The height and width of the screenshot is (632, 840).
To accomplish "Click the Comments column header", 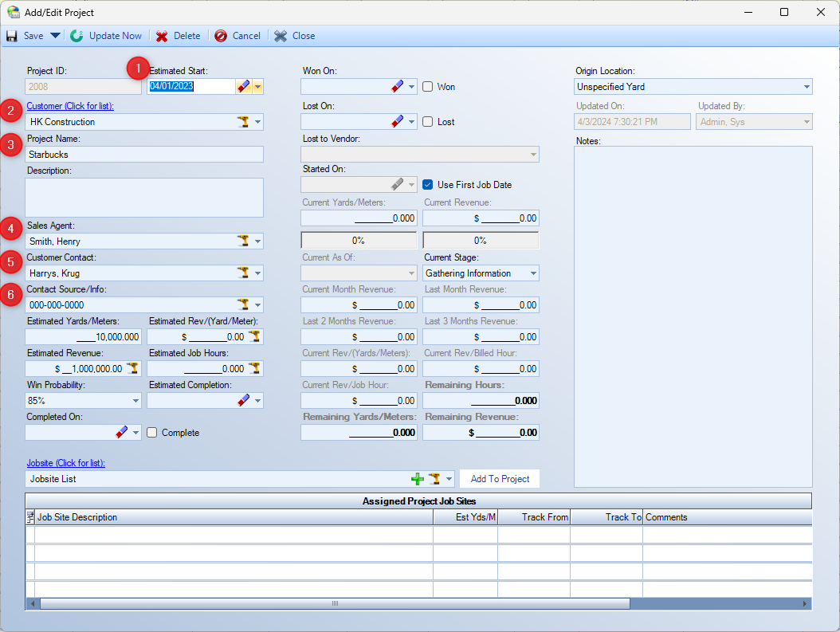I will coord(728,517).
